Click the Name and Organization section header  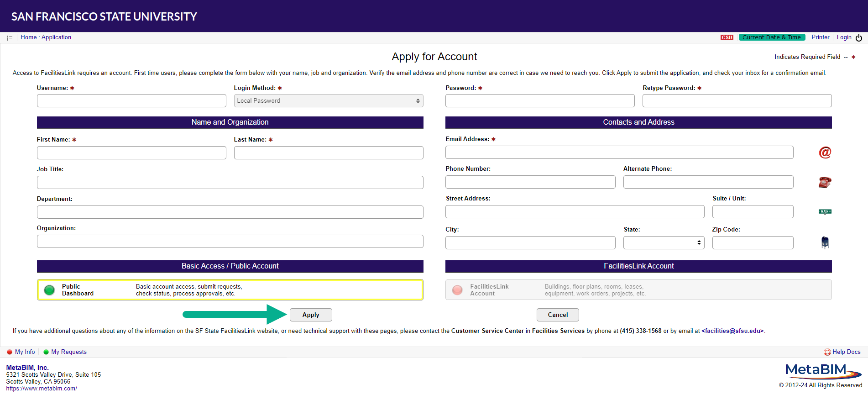tap(230, 122)
